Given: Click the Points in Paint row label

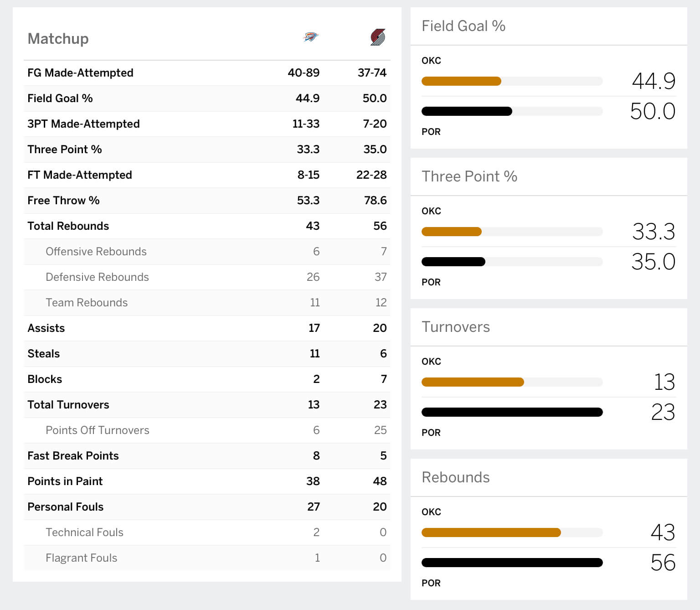Looking at the screenshot, I should (x=65, y=481).
